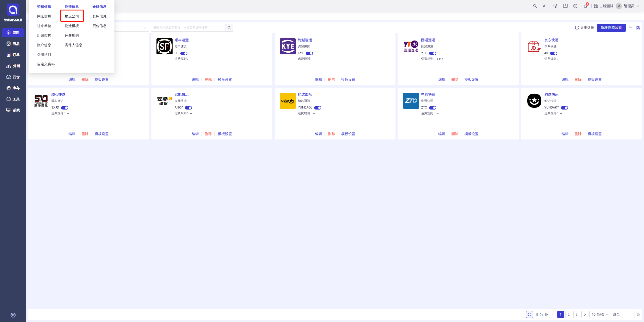Click the 韵达国际 yellow logo

tap(288, 101)
